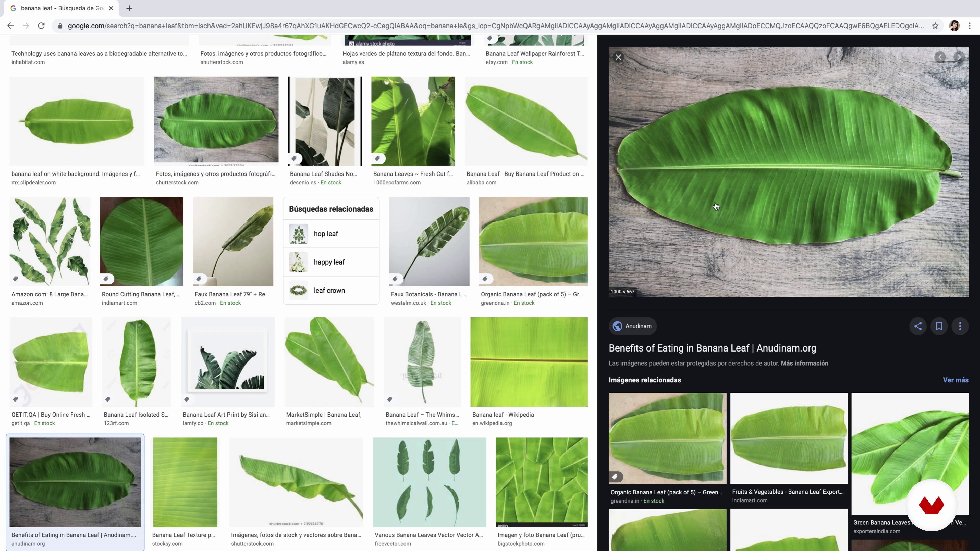Click product tag icon on Banana Leaf Shades thumbnail
The width and height of the screenshot is (980, 551).
coord(294,159)
